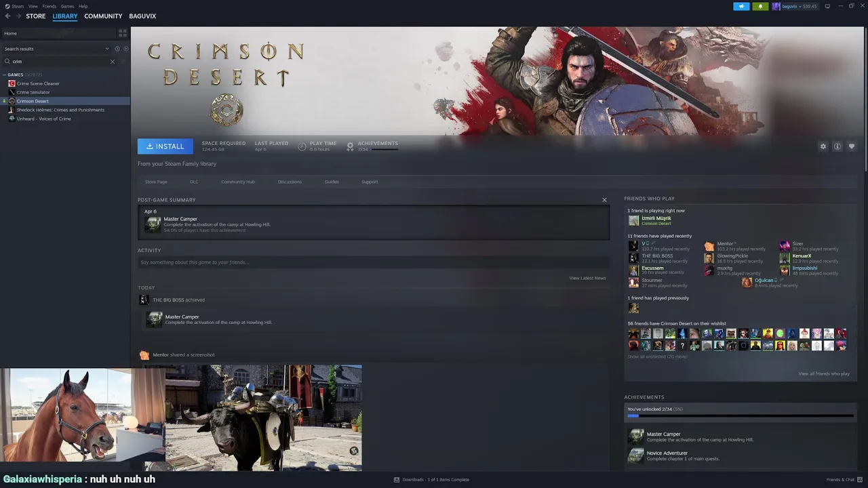Switch to the COMMUNITY tab
868x488 pixels.
103,16
